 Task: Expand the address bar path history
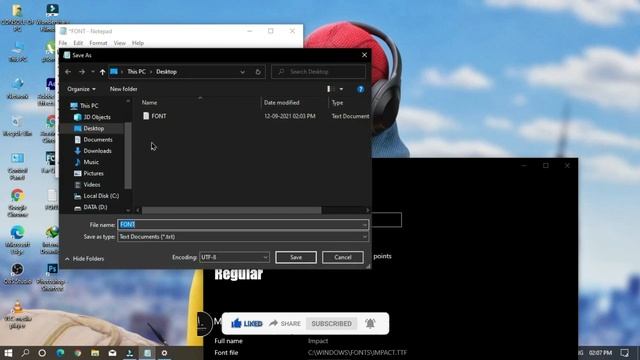[x=242, y=72]
